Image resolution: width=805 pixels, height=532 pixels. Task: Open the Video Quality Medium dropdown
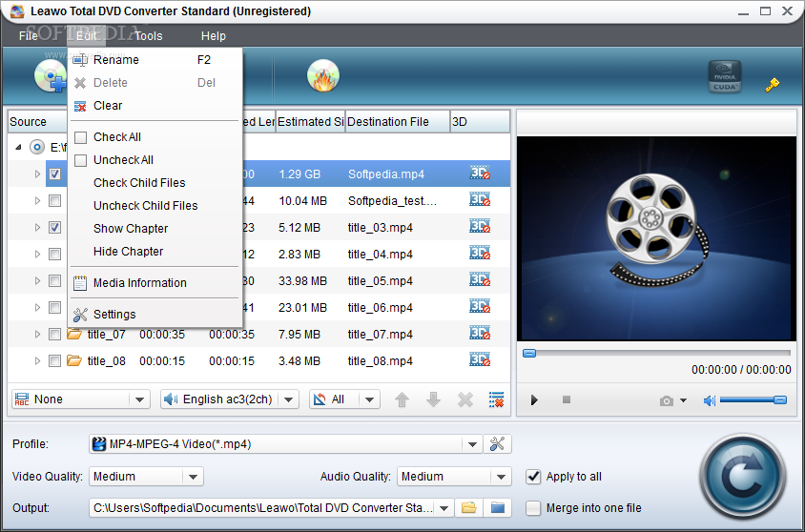[x=146, y=477]
